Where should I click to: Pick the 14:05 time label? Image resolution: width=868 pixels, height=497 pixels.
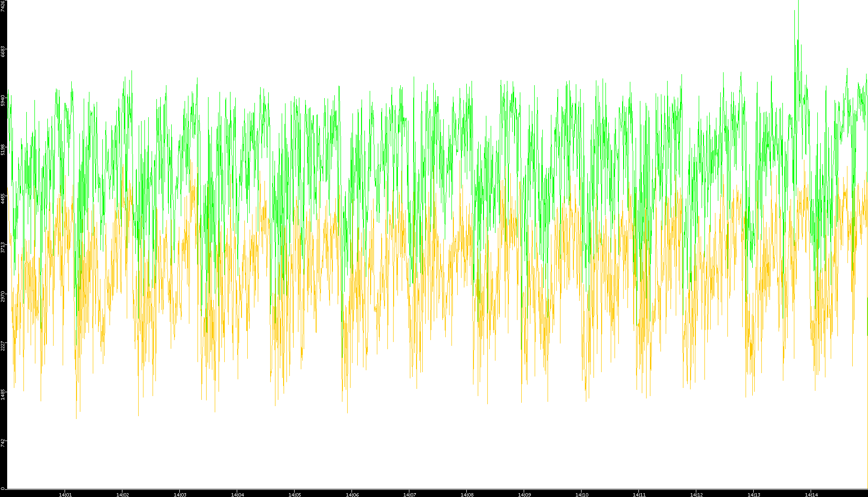click(x=295, y=494)
